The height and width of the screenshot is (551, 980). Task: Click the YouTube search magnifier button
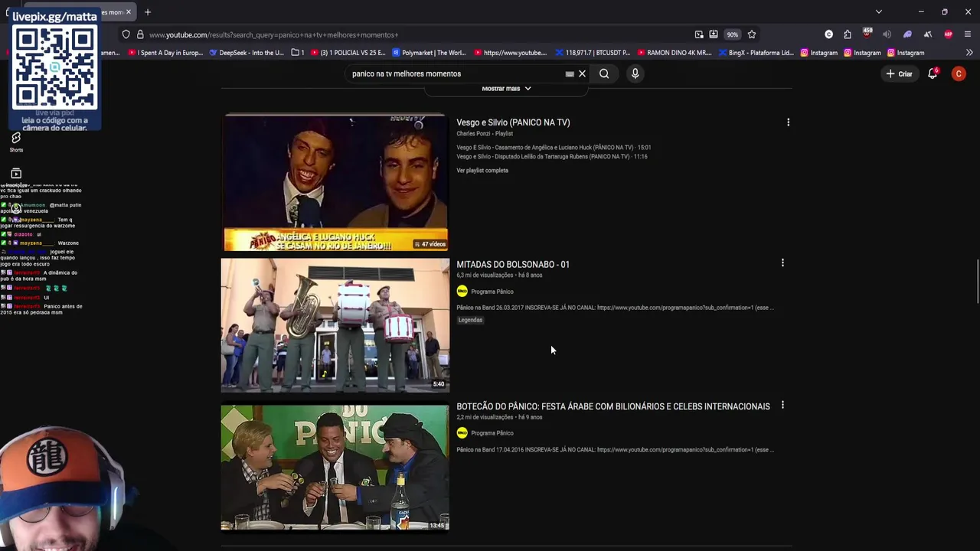(x=604, y=73)
